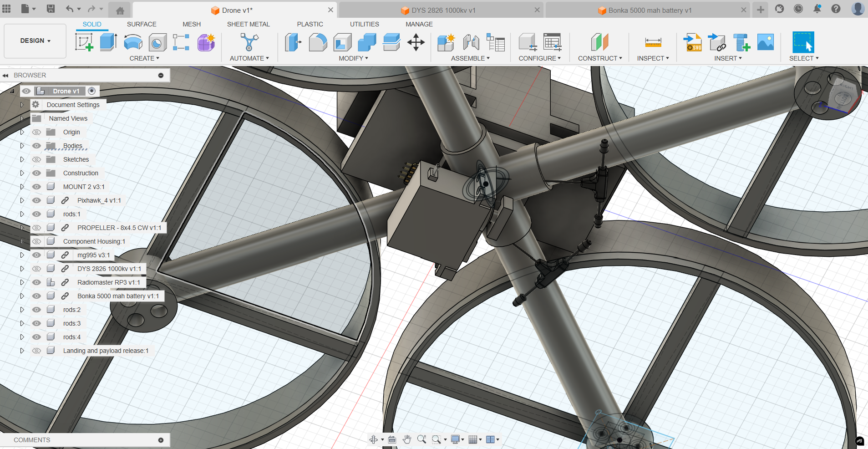Switch to the SURFACE tab
The height and width of the screenshot is (449, 868).
point(142,24)
